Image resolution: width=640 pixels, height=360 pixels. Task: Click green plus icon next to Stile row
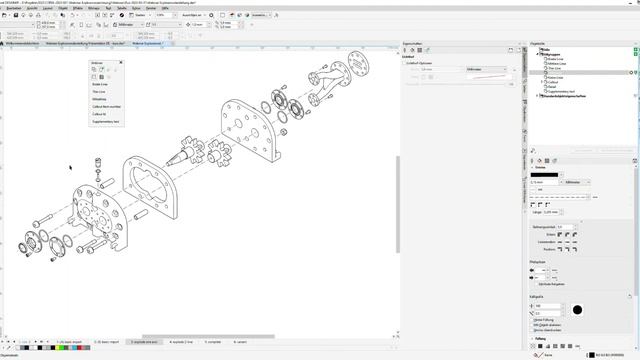pyautogui.click(x=636, y=50)
